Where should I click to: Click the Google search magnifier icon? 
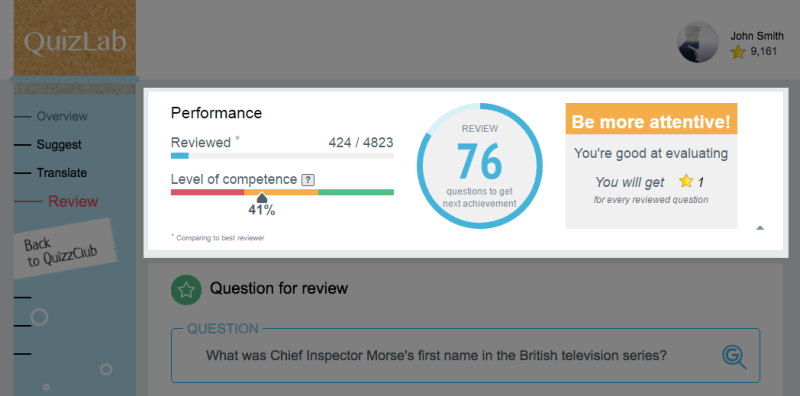[734, 357]
